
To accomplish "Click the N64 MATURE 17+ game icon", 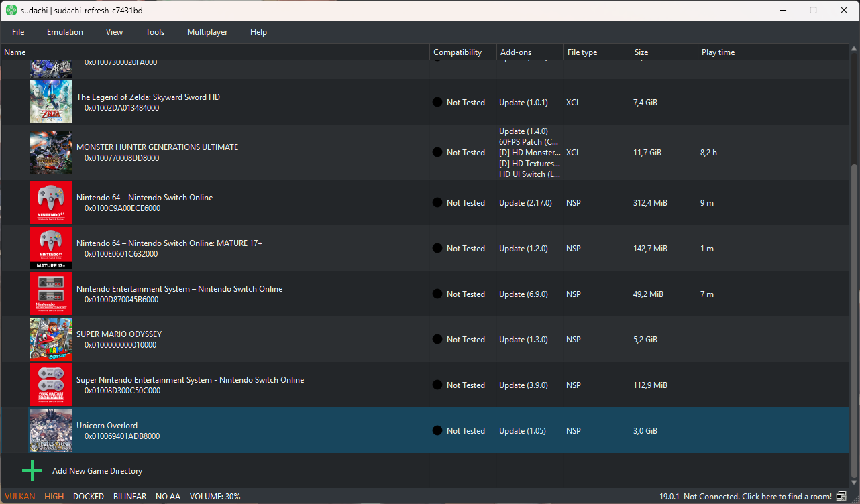I will click(51, 248).
